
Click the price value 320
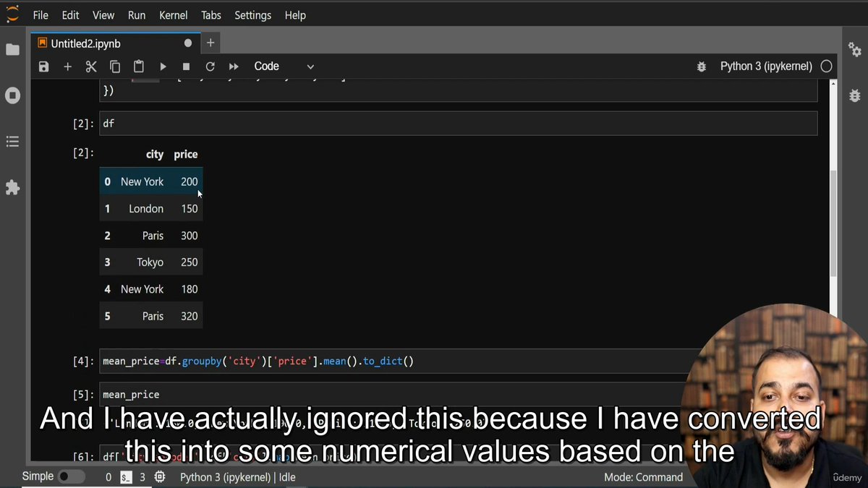point(189,316)
